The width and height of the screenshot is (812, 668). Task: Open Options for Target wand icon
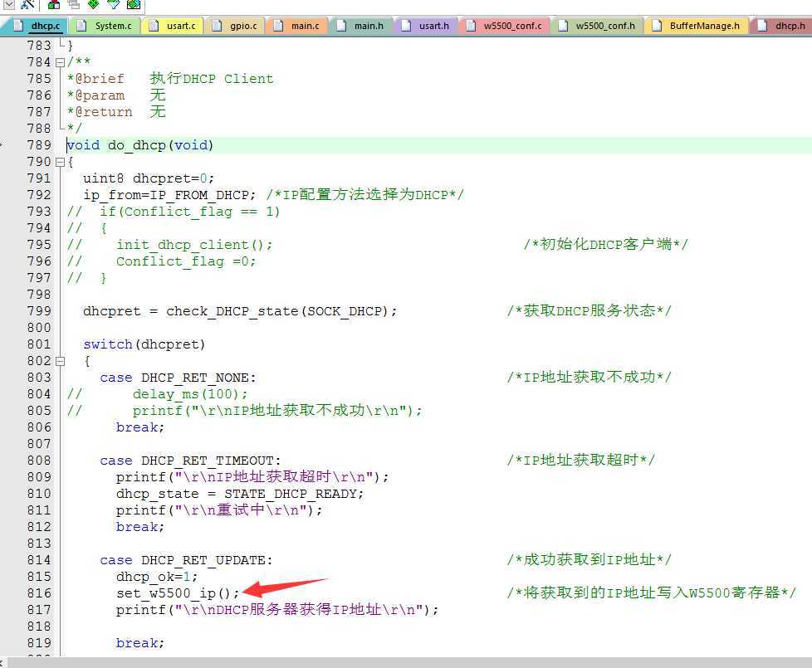[x=28, y=5]
